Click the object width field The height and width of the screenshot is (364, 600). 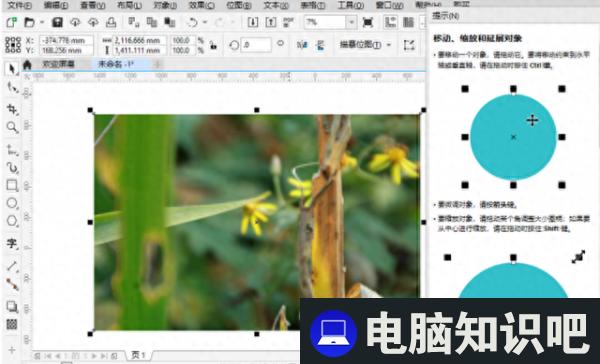tap(139, 40)
